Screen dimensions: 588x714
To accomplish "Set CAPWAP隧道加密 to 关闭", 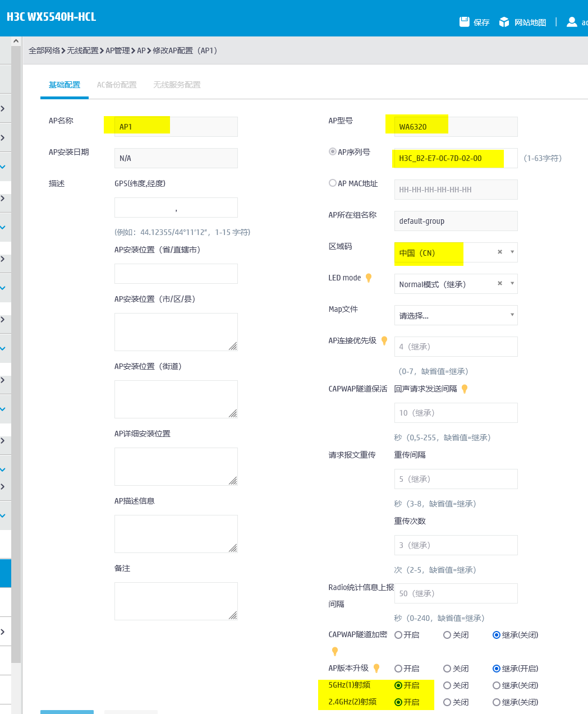I will (447, 635).
